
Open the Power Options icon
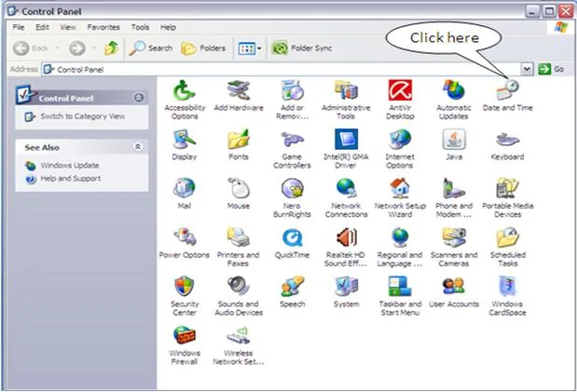pos(184,243)
